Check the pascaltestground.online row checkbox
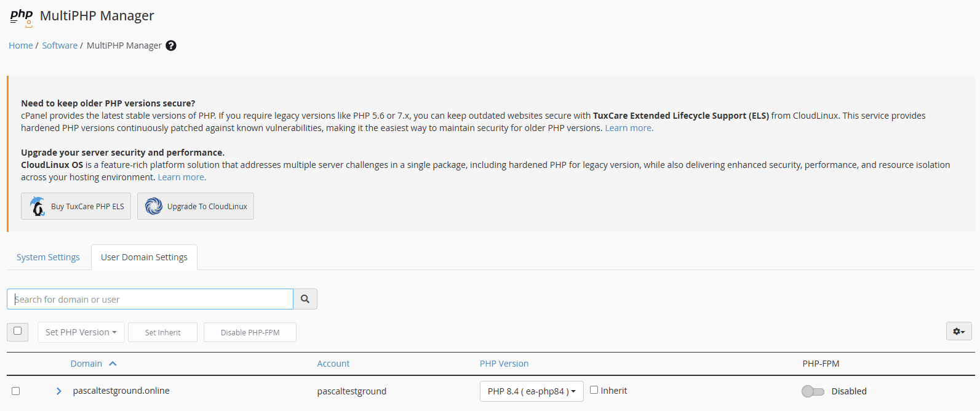 16,391
